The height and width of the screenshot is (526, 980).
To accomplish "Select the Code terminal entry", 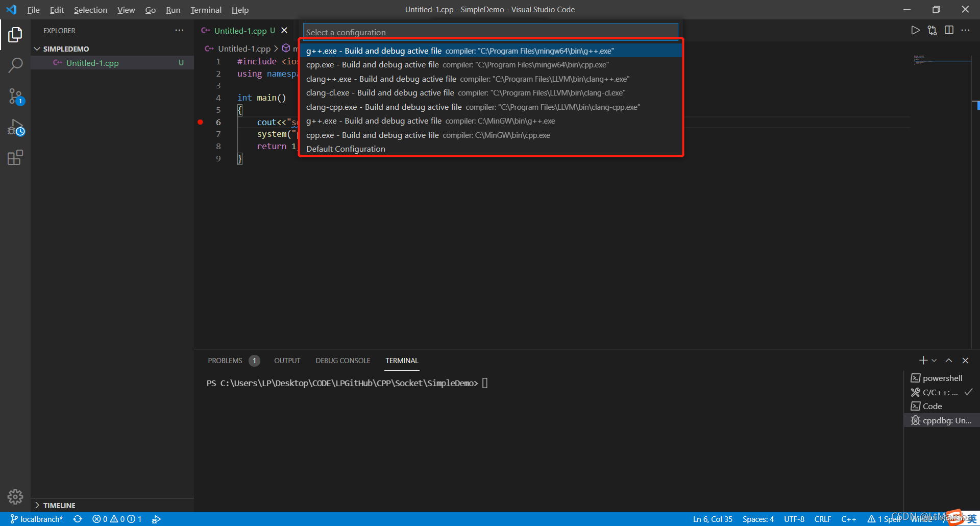I will click(941, 406).
